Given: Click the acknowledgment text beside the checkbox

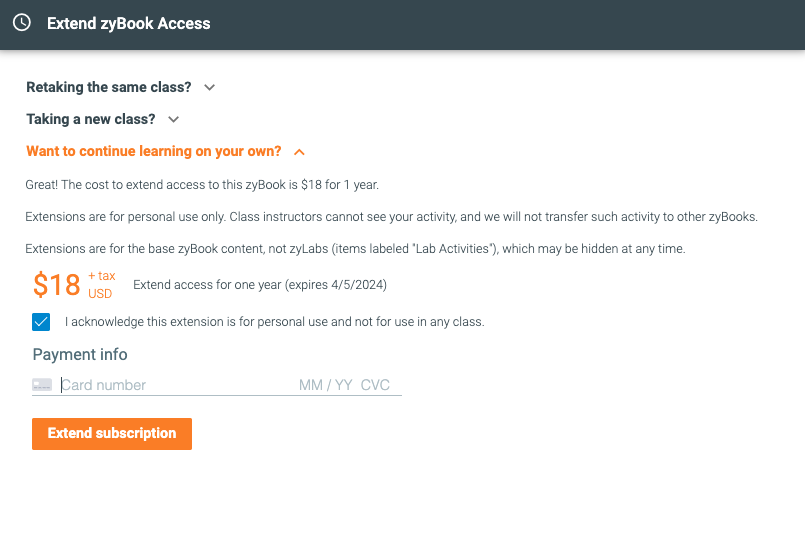Looking at the screenshot, I should 275,322.
